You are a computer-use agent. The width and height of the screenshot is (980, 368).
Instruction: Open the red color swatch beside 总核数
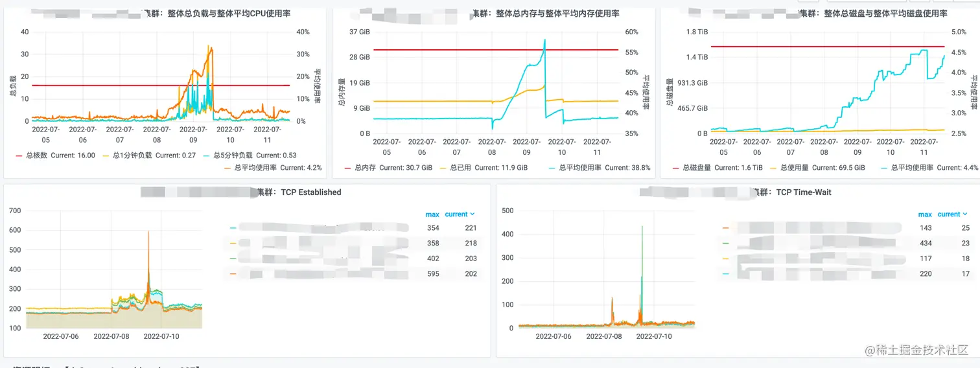20,155
